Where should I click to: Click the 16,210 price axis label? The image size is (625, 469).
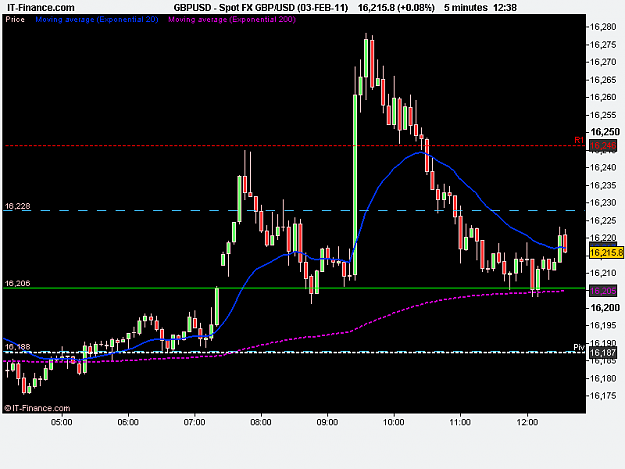pos(603,273)
